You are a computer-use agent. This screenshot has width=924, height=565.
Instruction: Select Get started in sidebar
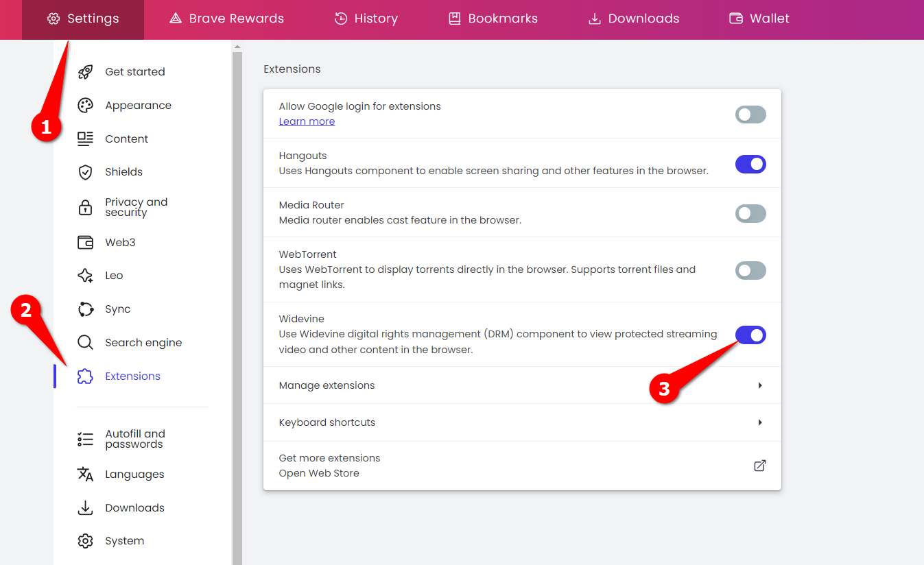pos(135,72)
